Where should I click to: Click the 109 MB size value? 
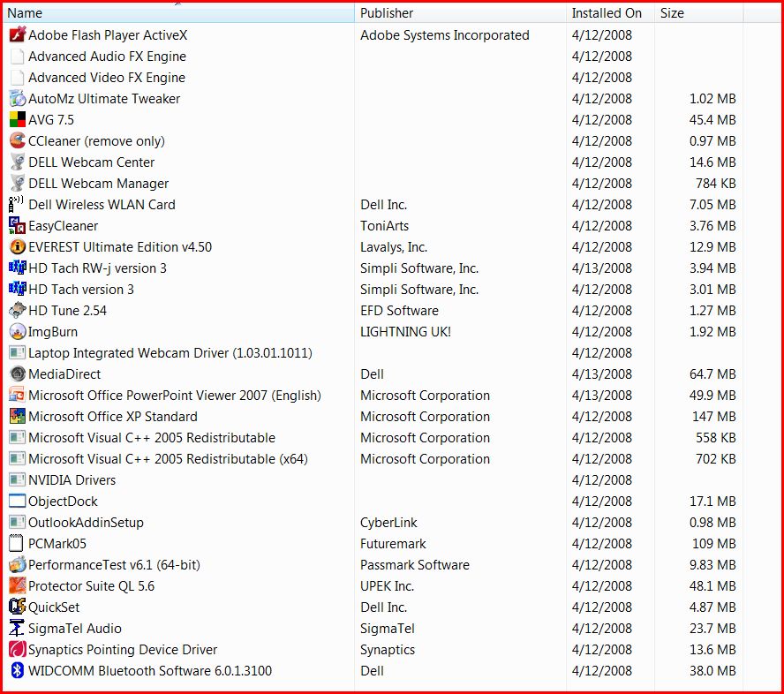tap(714, 544)
